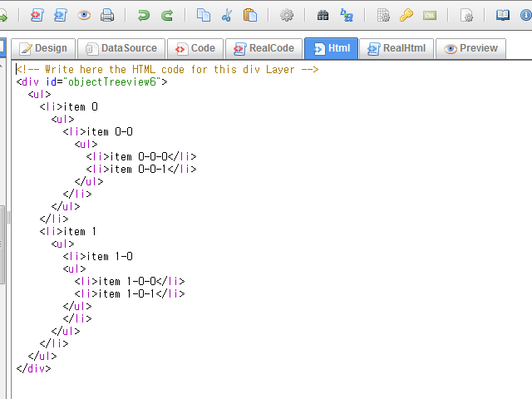Click the copy icon

tap(204, 15)
